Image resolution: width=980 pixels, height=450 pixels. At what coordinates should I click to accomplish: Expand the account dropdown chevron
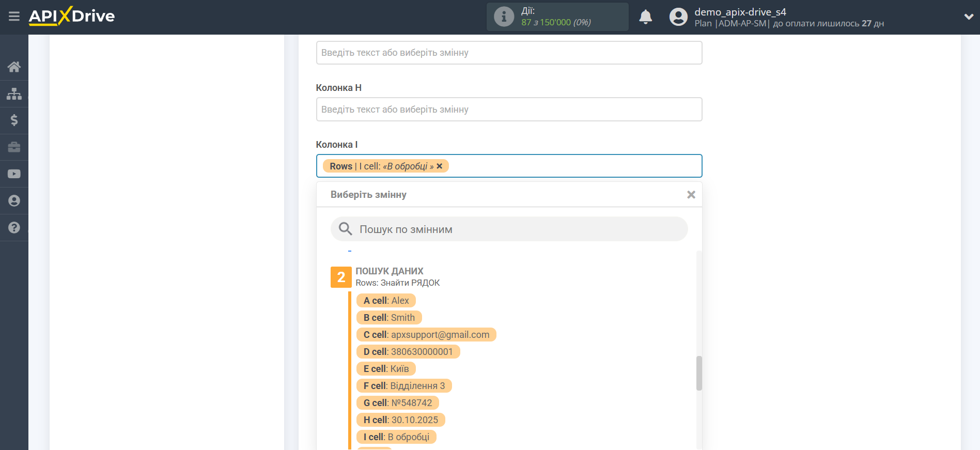[969, 17]
